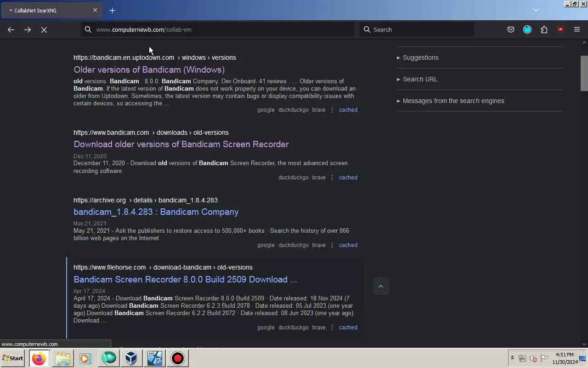The image size is (588, 368).
Task: Open more options dots for FileHorse result
Action: [332, 328]
